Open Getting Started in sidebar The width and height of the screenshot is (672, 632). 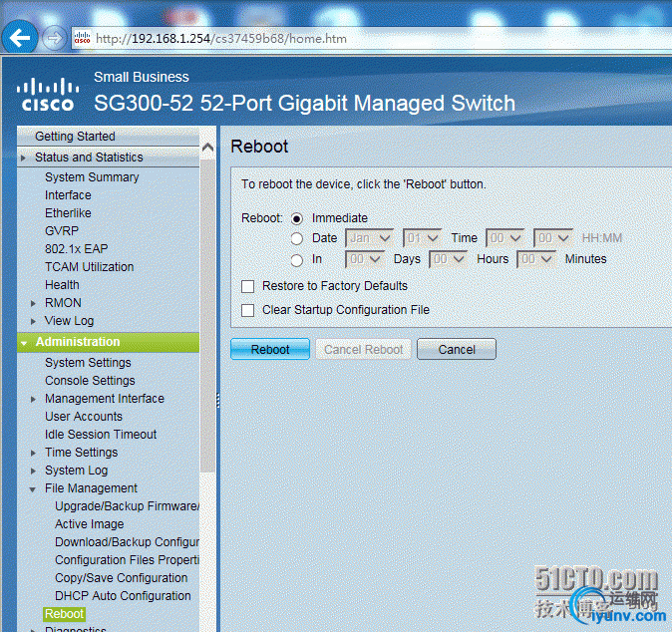click(75, 137)
